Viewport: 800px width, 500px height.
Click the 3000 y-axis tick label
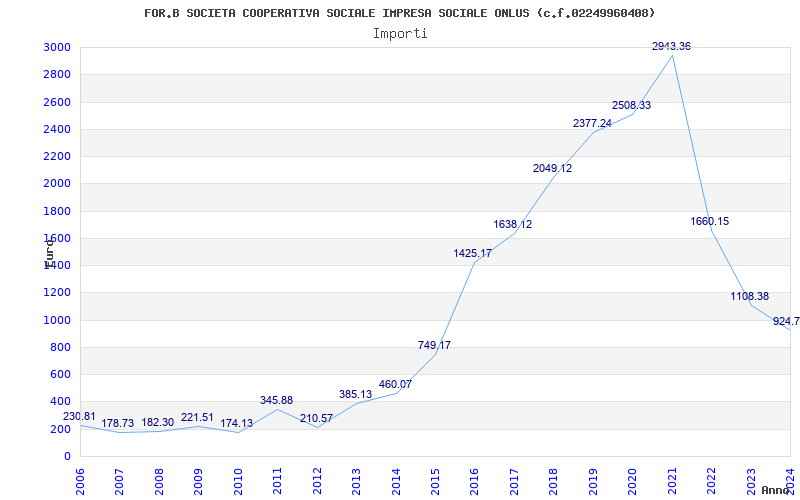pos(59,48)
